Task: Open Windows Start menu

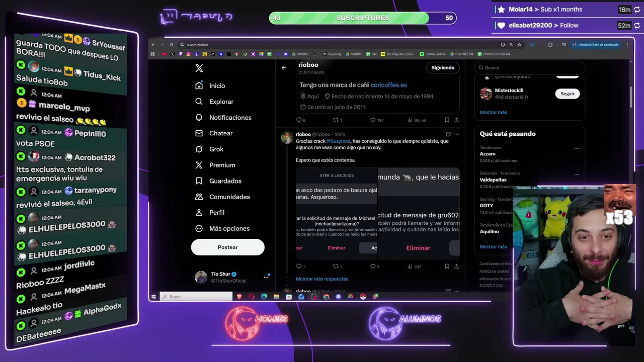Action: click(154, 297)
